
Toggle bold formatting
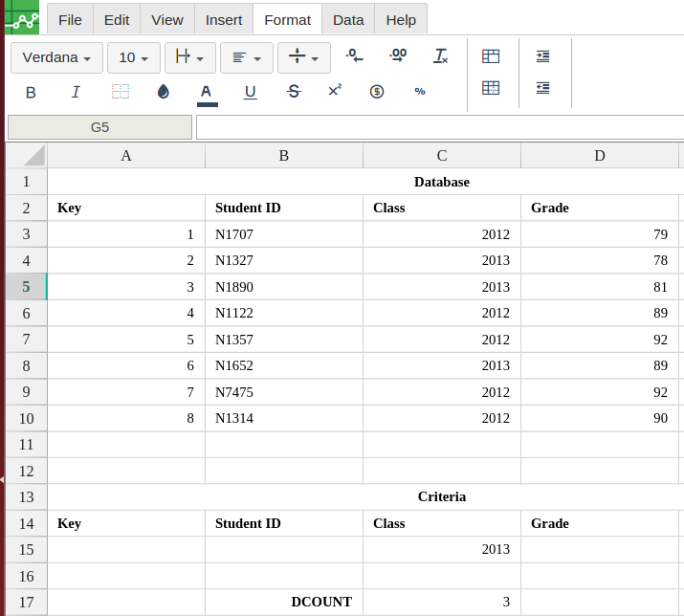tap(31, 92)
